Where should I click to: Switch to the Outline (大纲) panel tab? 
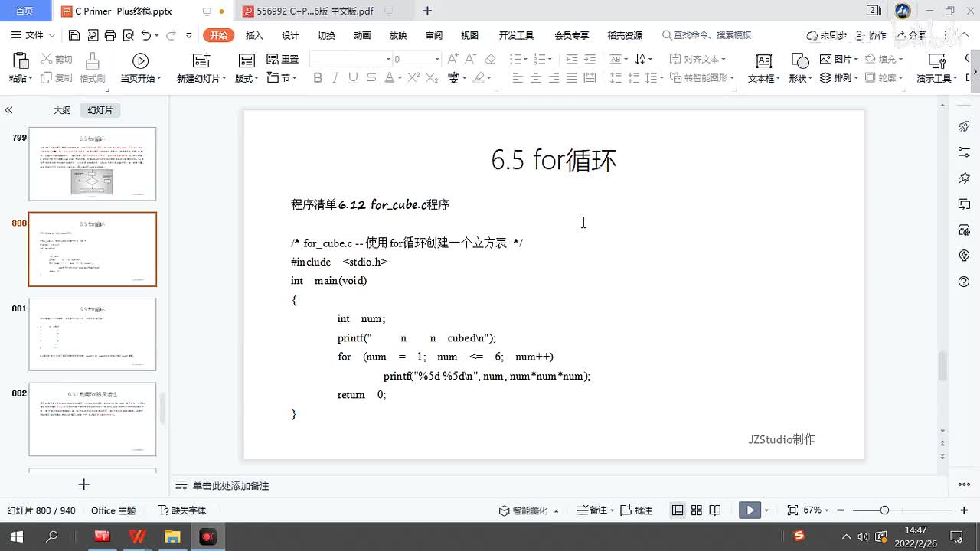pos(62,110)
